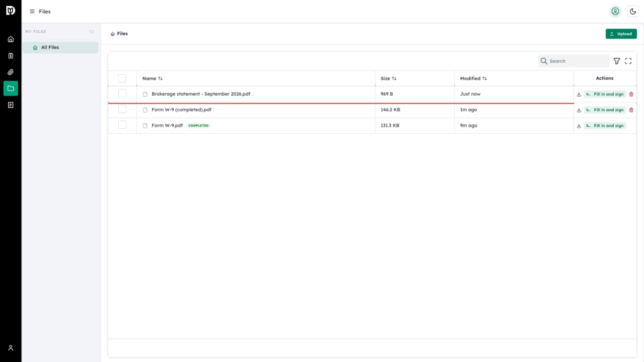Tick the select-all checkbox in table header
The image size is (644, 362).
[122, 79]
